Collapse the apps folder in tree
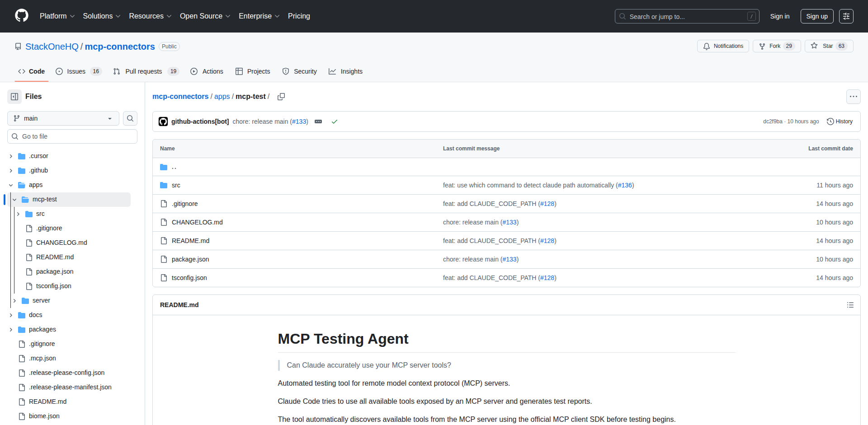The height and width of the screenshot is (425, 868). pyautogui.click(x=11, y=185)
